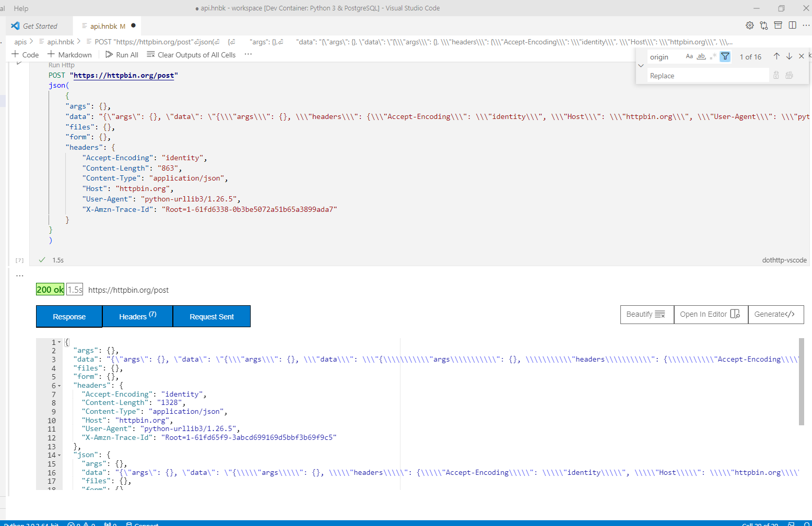The image size is (812, 526).
Task: Toggle Use Regular Expression in find widget
Action: pos(713,56)
